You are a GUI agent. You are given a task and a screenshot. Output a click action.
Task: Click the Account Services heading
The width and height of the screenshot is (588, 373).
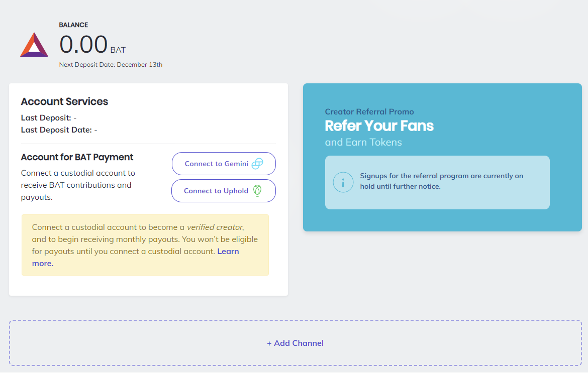tap(64, 101)
